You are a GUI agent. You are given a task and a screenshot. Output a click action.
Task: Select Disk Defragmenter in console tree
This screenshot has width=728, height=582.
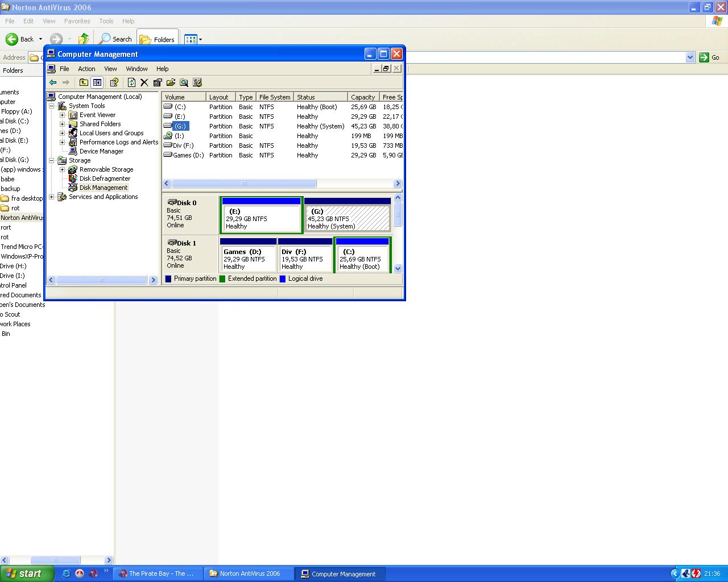(105, 178)
